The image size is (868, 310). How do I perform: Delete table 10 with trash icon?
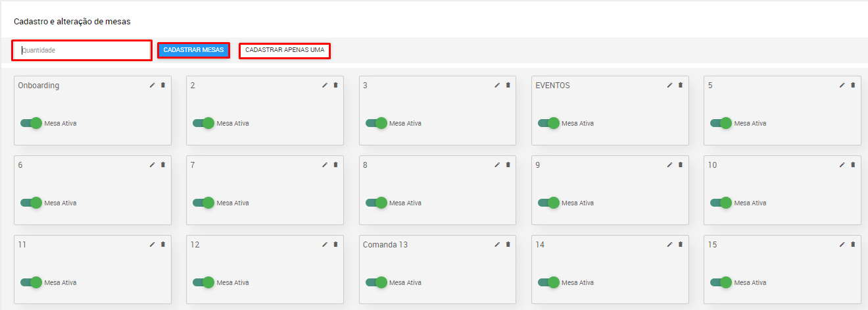[853, 165]
